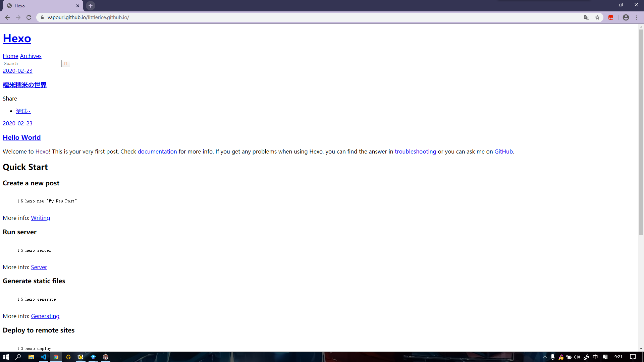Viewport: 644px width, 362px height.
Task: Open the Archives navigation link
Action: click(x=31, y=56)
